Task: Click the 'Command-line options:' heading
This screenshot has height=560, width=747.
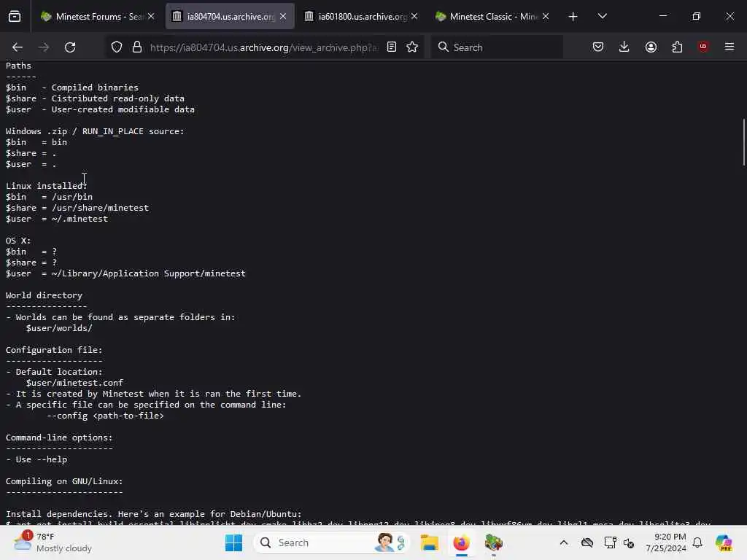Action: (x=59, y=437)
